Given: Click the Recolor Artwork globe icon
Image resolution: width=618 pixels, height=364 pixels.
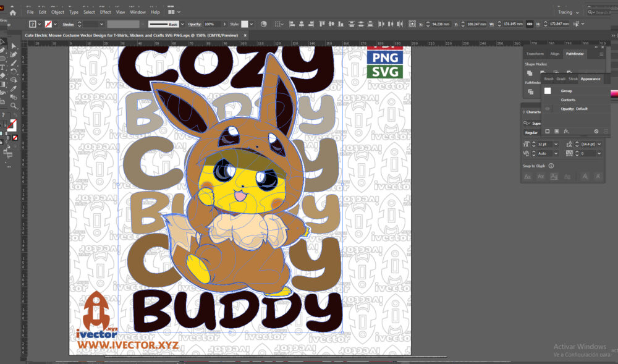Looking at the screenshot, I should coord(264,24).
